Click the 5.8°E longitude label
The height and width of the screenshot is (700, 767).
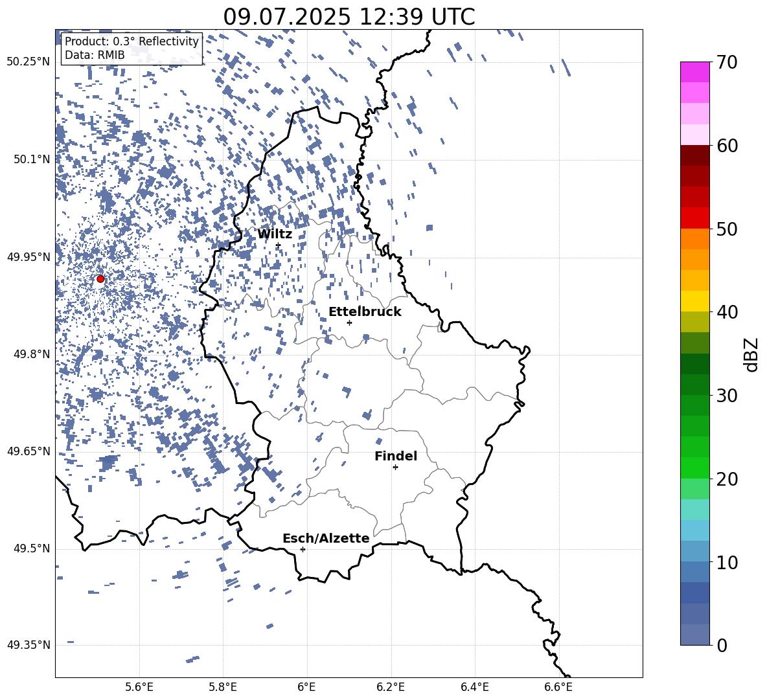[x=223, y=687]
